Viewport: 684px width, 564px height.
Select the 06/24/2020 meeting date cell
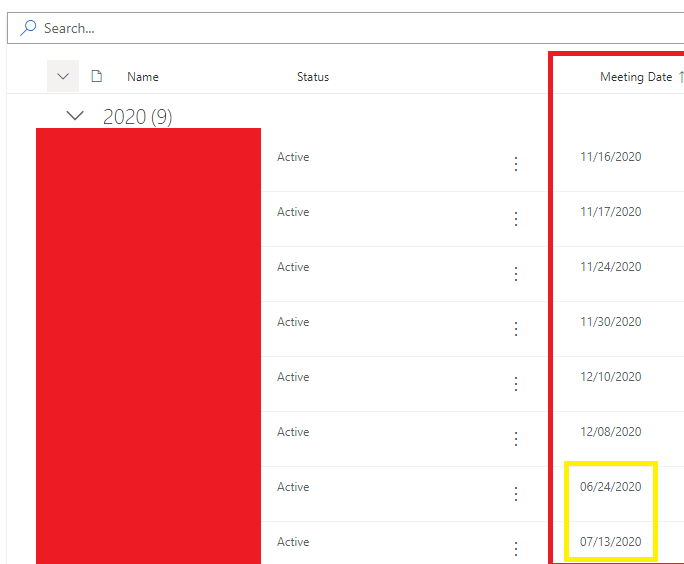click(610, 486)
